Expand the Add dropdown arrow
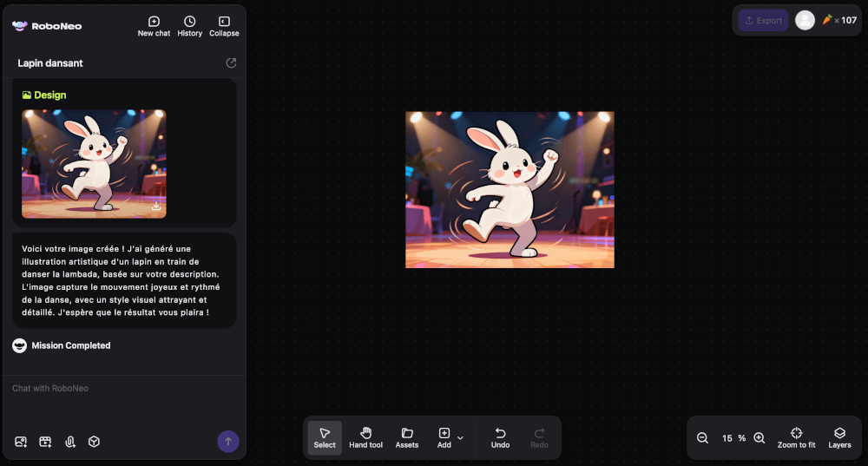Screen dimensions: 868x466 pos(461,438)
